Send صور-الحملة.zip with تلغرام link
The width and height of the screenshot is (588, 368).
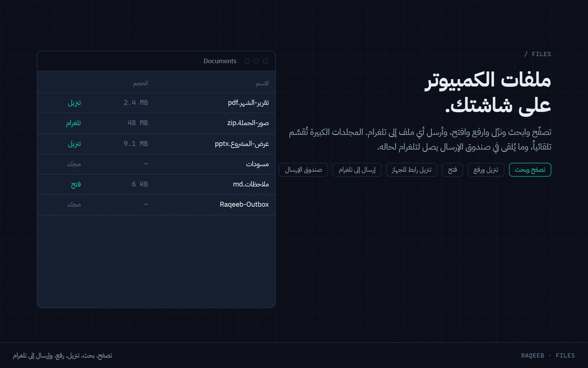(x=73, y=123)
